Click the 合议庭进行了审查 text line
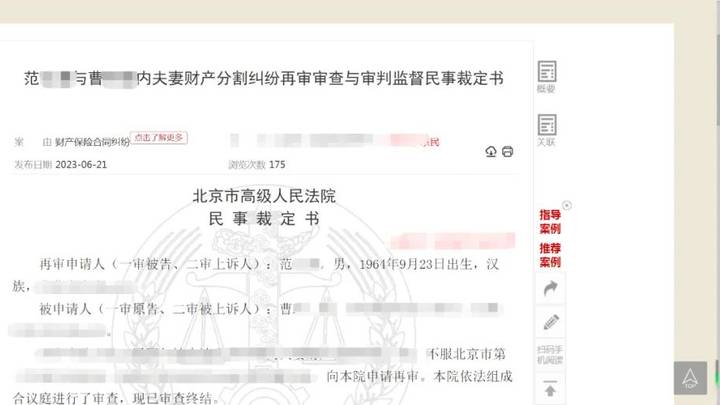The width and height of the screenshot is (720, 405). tap(115, 398)
